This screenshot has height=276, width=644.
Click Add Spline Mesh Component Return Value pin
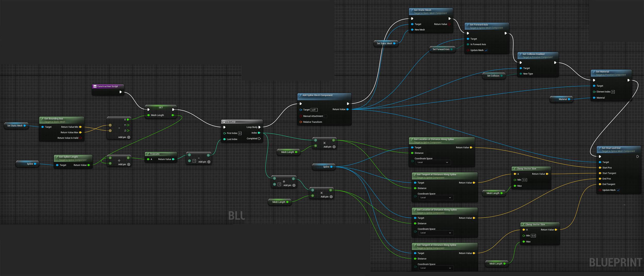[348, 110]
